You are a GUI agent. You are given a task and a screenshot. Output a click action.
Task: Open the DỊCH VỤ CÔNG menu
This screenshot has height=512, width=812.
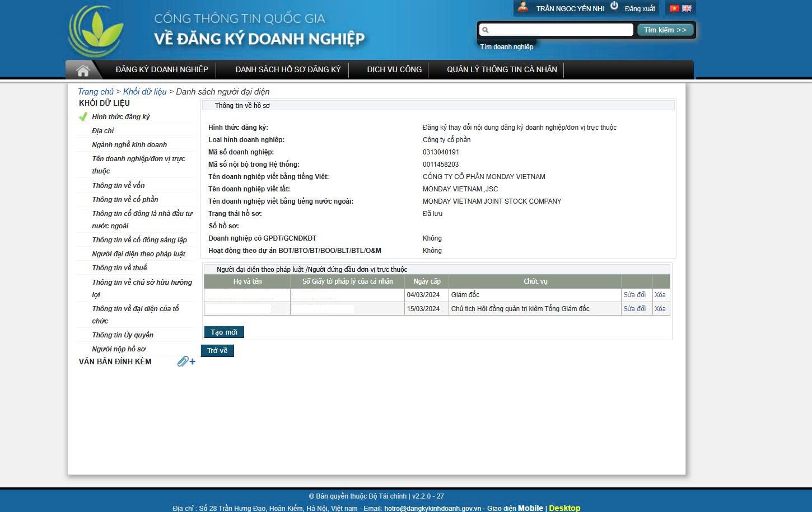[x=394, y=69]
